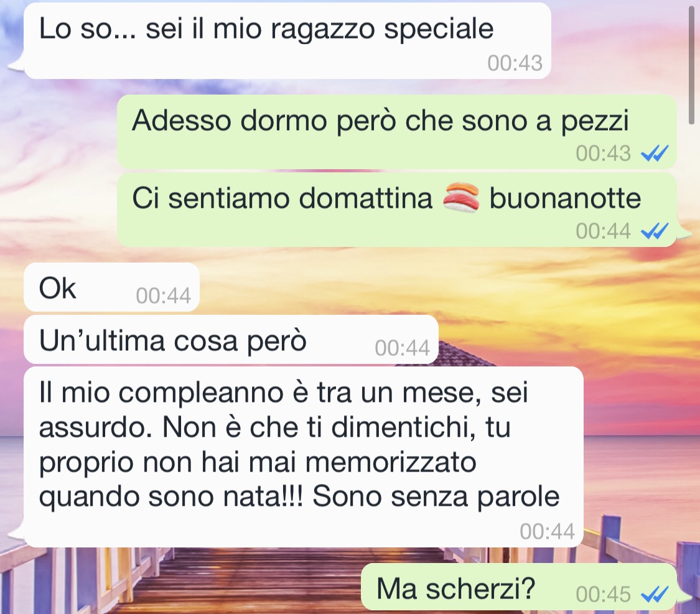Select the 'Un'ultima cosa però' message
700x614 pixels.
tap(231, 340)
